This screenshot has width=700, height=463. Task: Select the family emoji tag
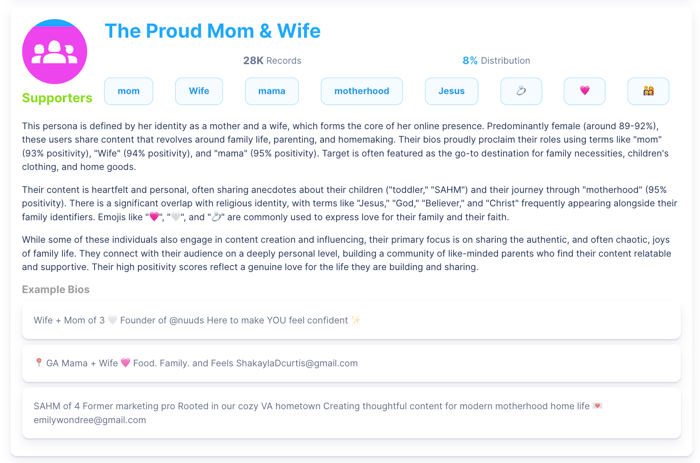coord(648,91)
